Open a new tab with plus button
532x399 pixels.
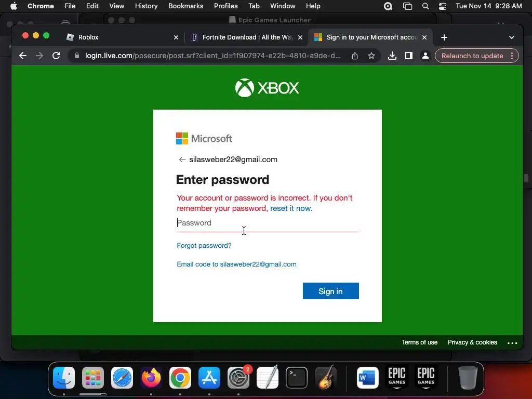coord(444,37)
